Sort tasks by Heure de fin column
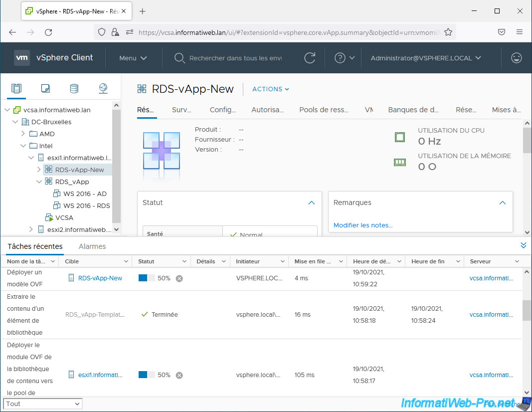Viewport: 532px width, 412px height. pyautogui.click(x=428, y=261)
